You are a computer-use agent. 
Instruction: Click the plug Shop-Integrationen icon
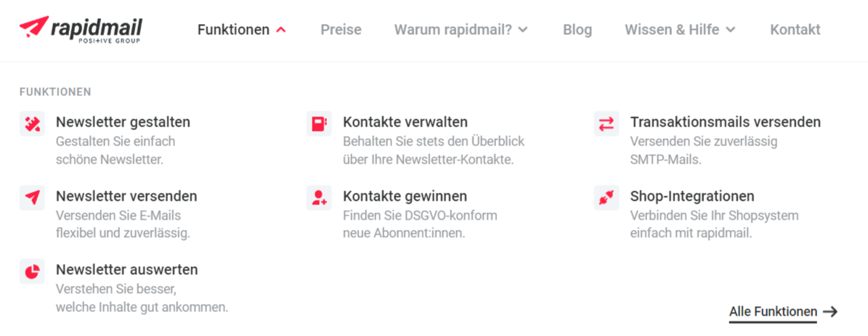tap(607, 198)
